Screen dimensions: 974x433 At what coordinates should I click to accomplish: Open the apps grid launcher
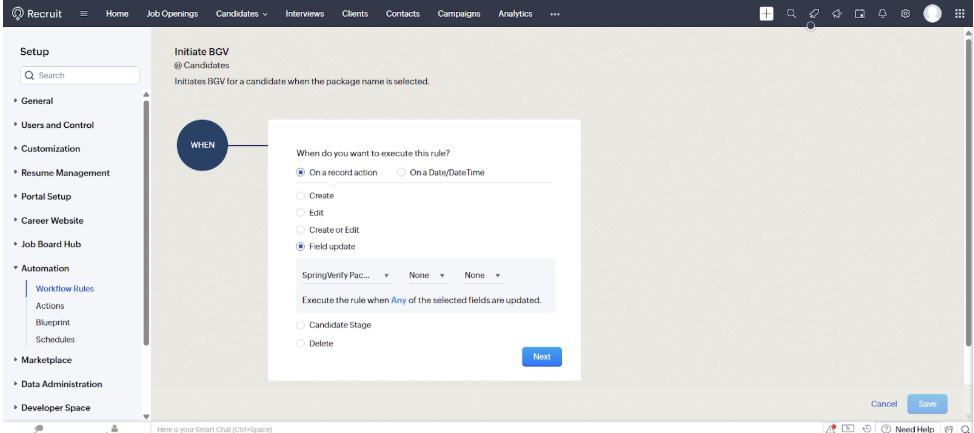(958, 14)
